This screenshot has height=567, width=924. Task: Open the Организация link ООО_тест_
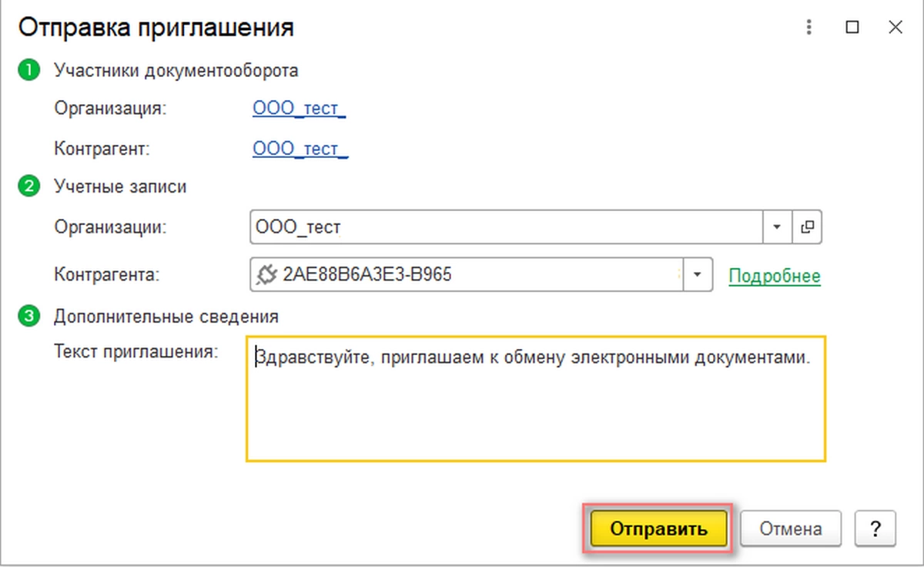click(x=299, y=109)
